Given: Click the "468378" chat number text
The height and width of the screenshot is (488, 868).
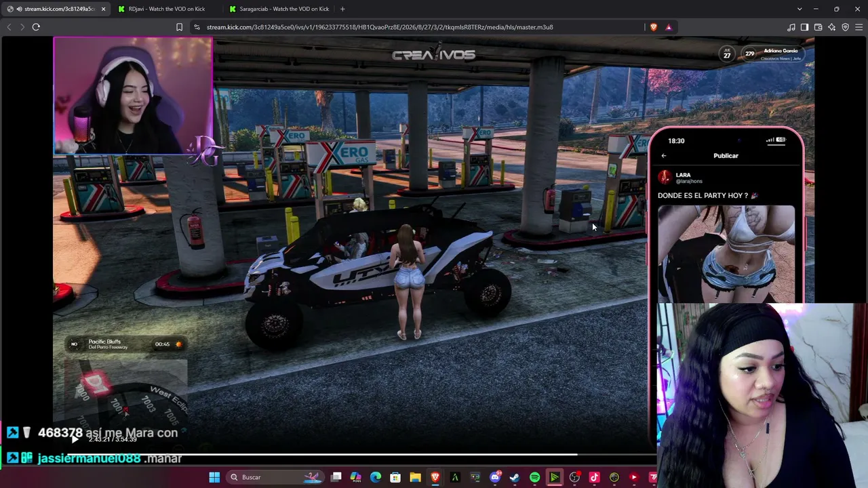Looking at the screenshot, I should pos(60,432).
